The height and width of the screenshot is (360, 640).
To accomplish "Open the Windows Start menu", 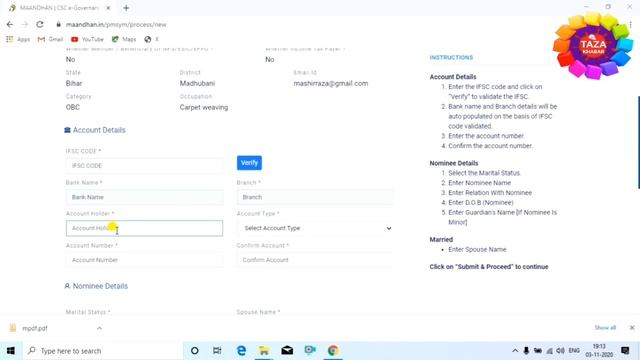I will [11, 351].
